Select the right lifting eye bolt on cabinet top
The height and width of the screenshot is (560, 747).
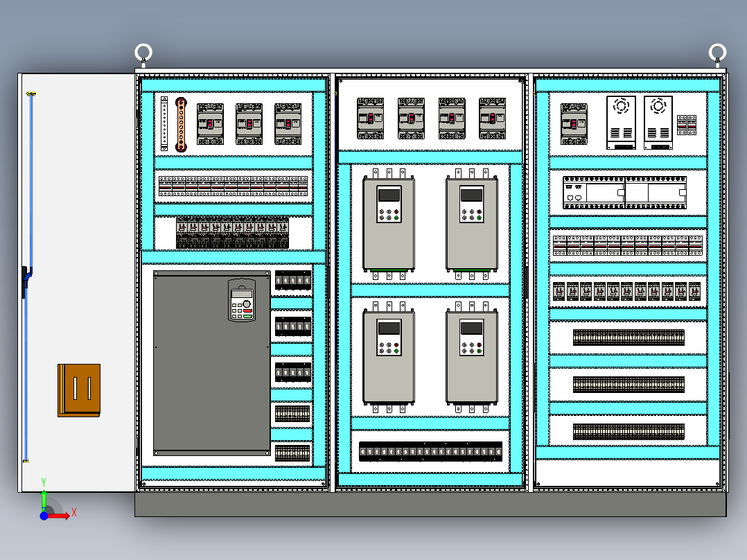717,53
